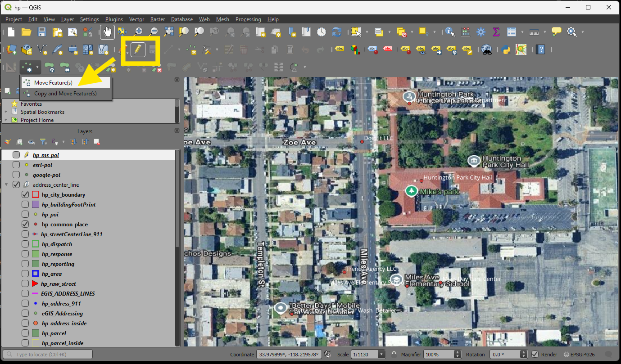Expand the Project Home browser item
The image size is (621, 364).
6,120
